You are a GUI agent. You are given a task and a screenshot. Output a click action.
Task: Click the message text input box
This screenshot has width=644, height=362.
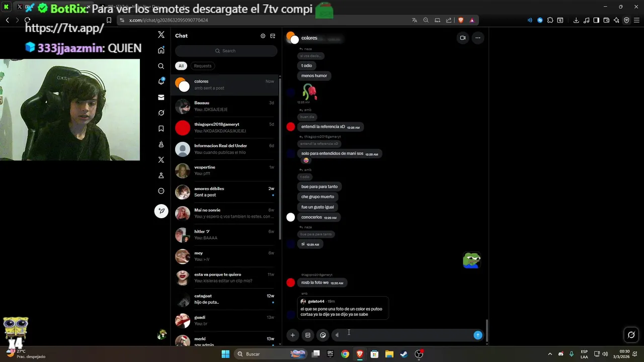[401, 335]
